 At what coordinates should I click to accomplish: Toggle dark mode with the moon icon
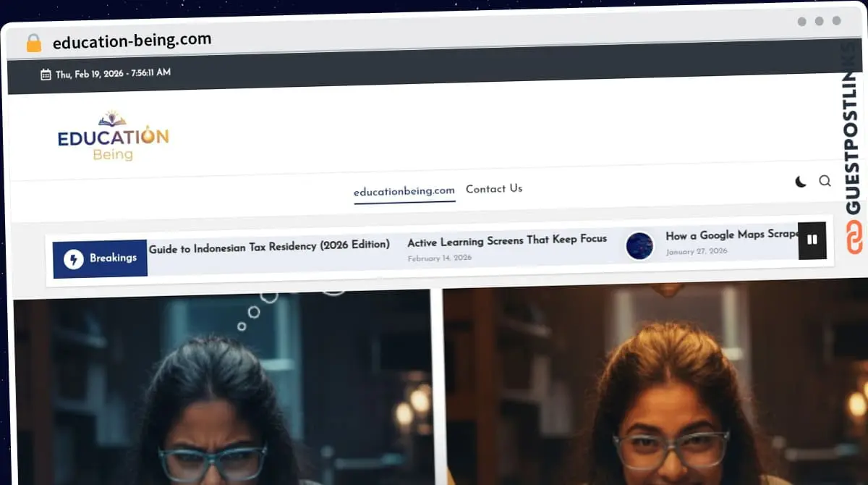(x=800, y=182)
